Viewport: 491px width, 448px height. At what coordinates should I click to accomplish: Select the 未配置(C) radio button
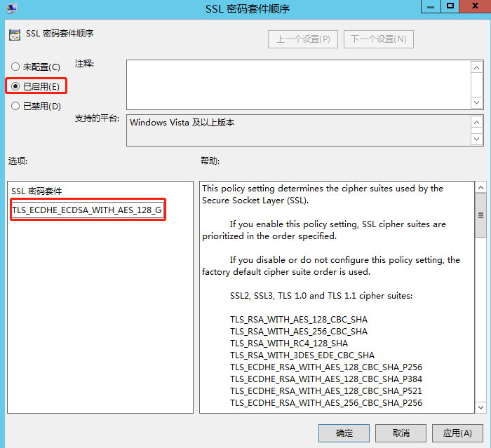click(15, 67)
